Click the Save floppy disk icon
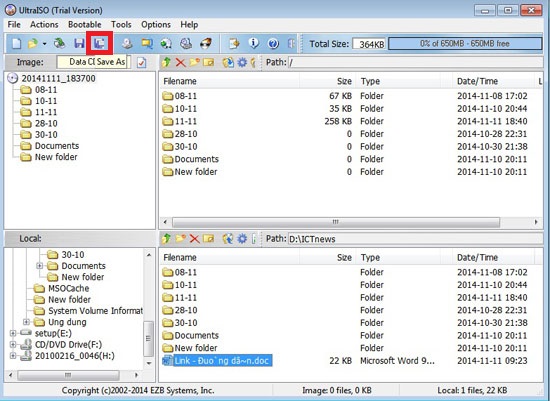 pos(79,44)
